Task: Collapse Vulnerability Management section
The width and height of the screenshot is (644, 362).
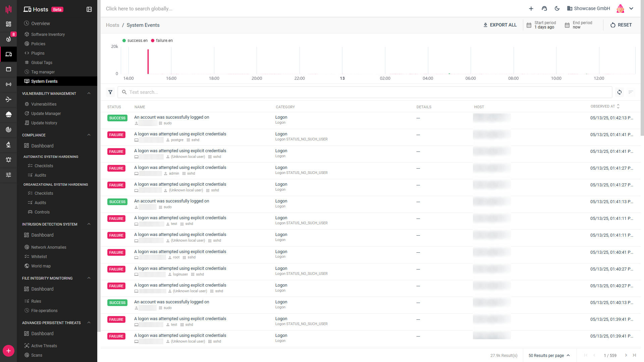Action: coord(89,94)
